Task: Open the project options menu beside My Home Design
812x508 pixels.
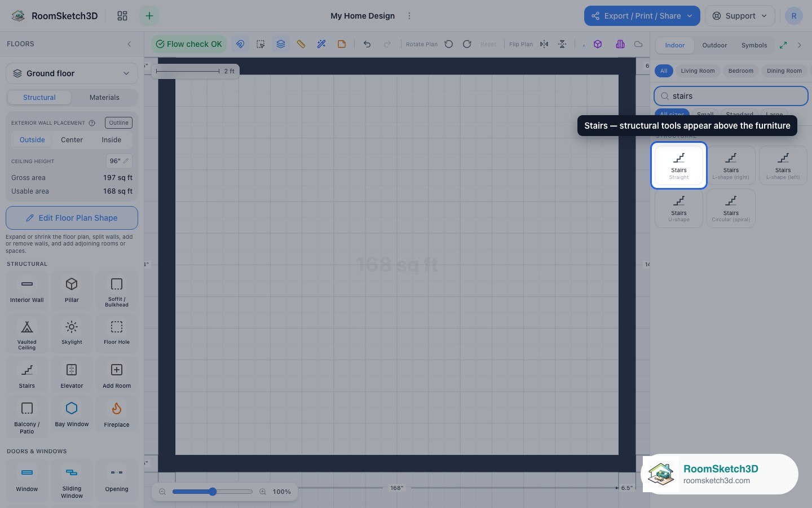Action: point(409,16)
